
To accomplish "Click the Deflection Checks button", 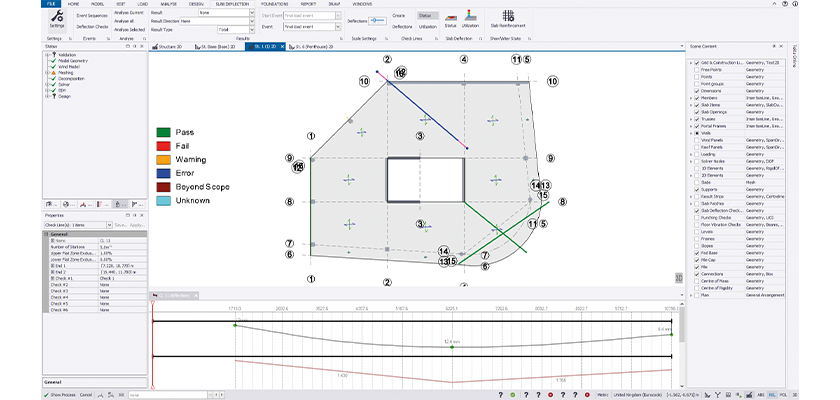I will tap(93, 26).
